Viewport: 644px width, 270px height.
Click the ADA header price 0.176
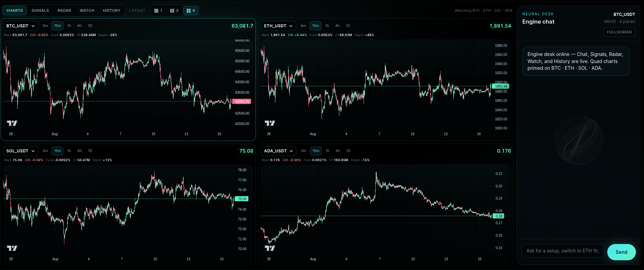coord(504,151)
